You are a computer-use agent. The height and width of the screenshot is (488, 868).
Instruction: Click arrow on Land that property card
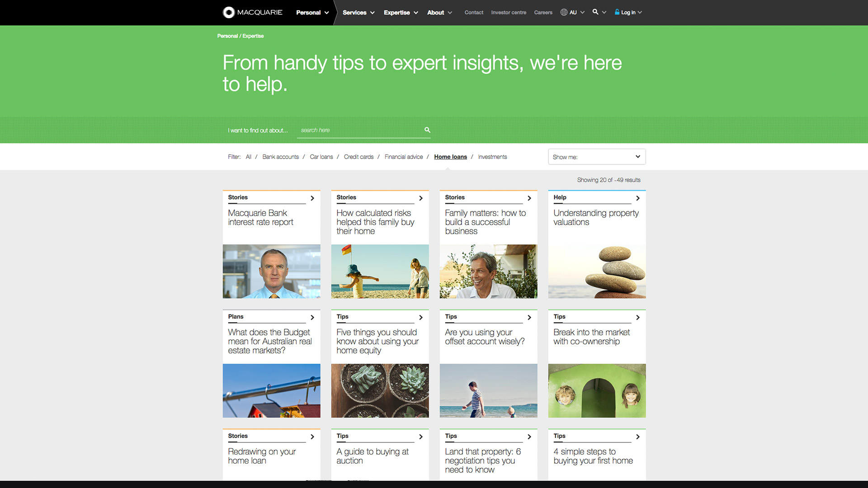529,436
